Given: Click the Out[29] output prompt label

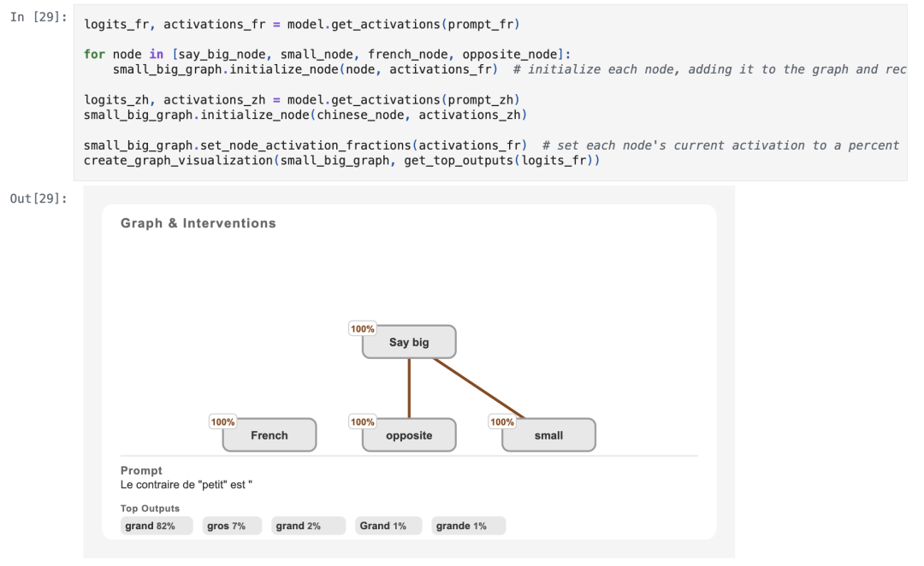Looking at the screenshot, I should pos(38,198).
